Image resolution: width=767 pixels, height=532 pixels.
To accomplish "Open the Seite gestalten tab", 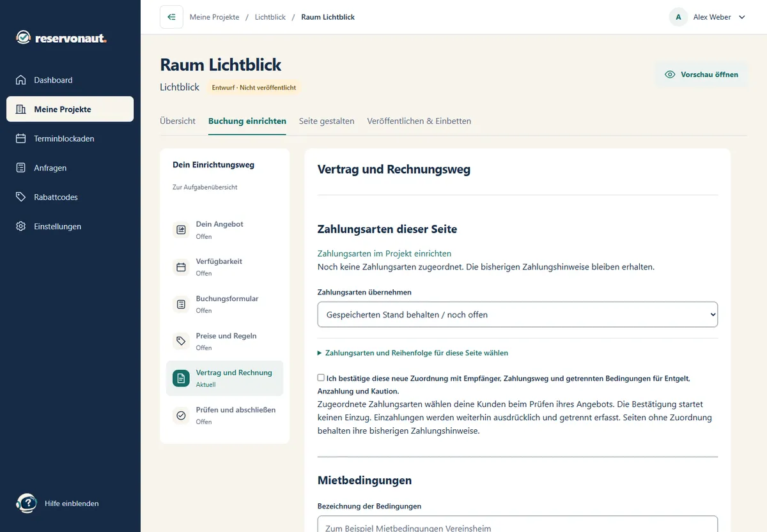I will (327, 121).
